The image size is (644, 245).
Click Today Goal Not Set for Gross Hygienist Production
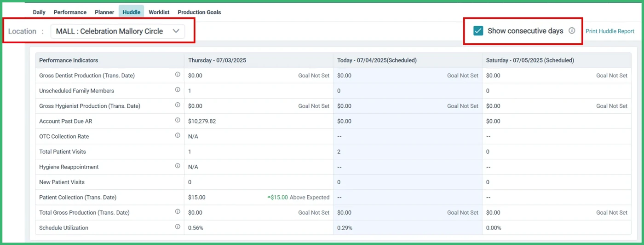click(x=463, y=106)
